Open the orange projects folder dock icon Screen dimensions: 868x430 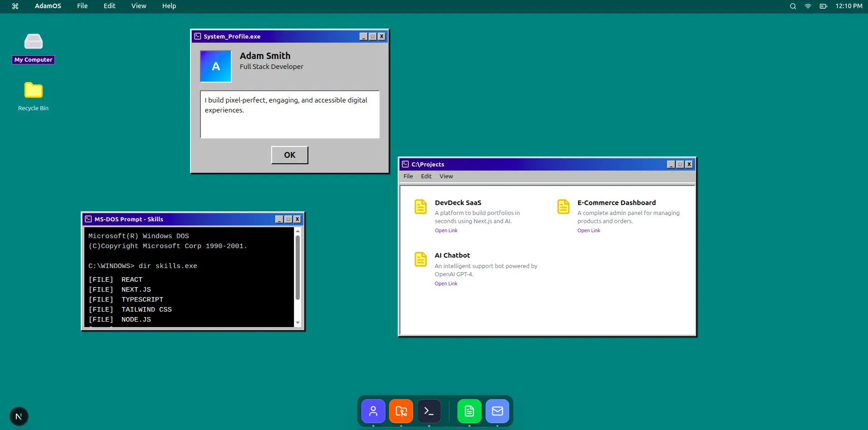[x=401, y=411]
